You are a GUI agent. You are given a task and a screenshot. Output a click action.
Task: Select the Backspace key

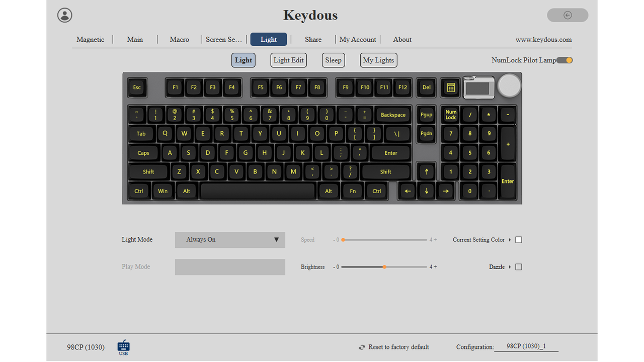coord(393,115)
